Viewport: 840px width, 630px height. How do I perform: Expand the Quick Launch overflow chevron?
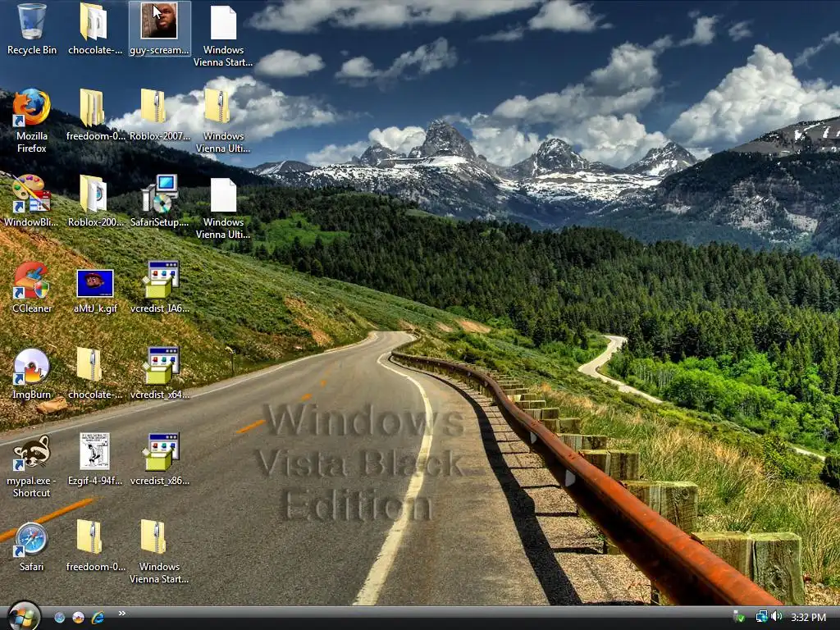[x=122, y=614]
